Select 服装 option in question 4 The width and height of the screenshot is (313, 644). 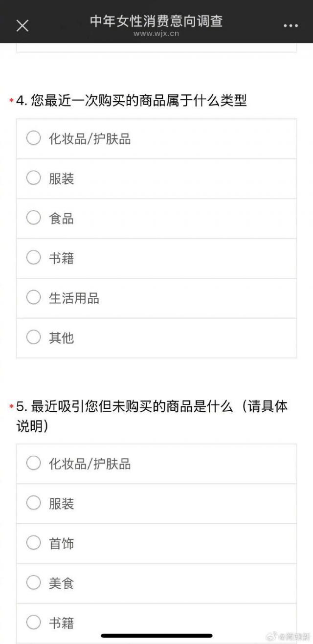point(33,178)
